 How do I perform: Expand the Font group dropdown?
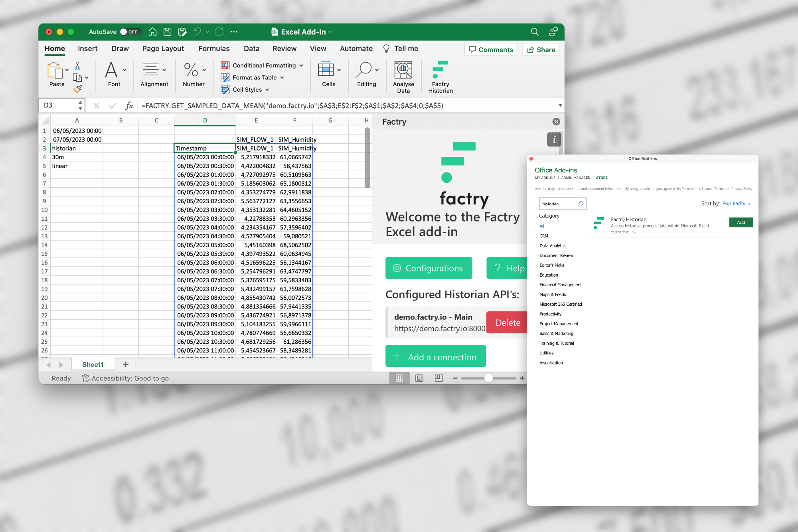125,70
